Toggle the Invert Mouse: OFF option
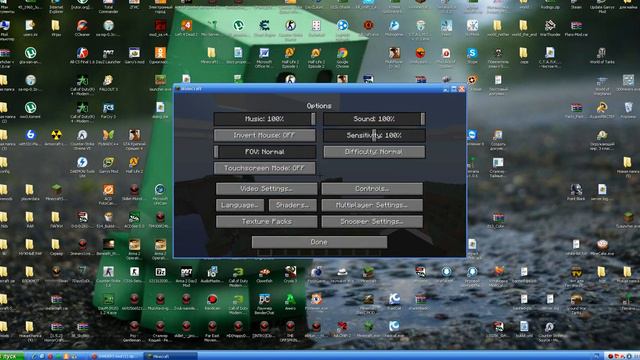This screenshot has width=640, height=360. click(x=264, y=135)
